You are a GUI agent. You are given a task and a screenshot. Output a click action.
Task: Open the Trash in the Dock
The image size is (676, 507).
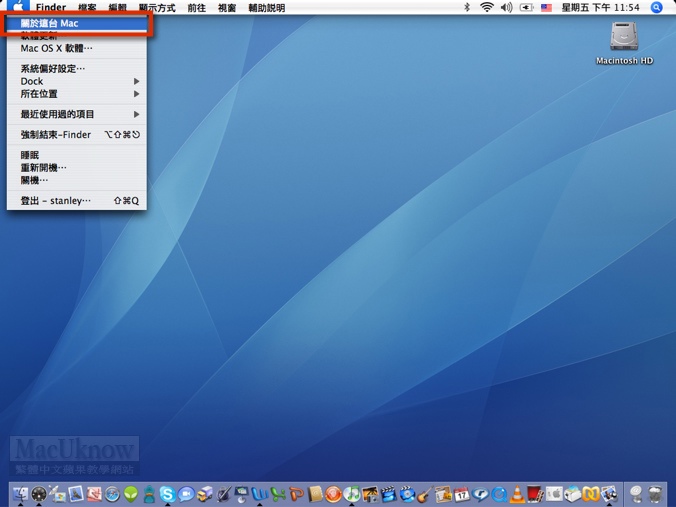(654, 494)
